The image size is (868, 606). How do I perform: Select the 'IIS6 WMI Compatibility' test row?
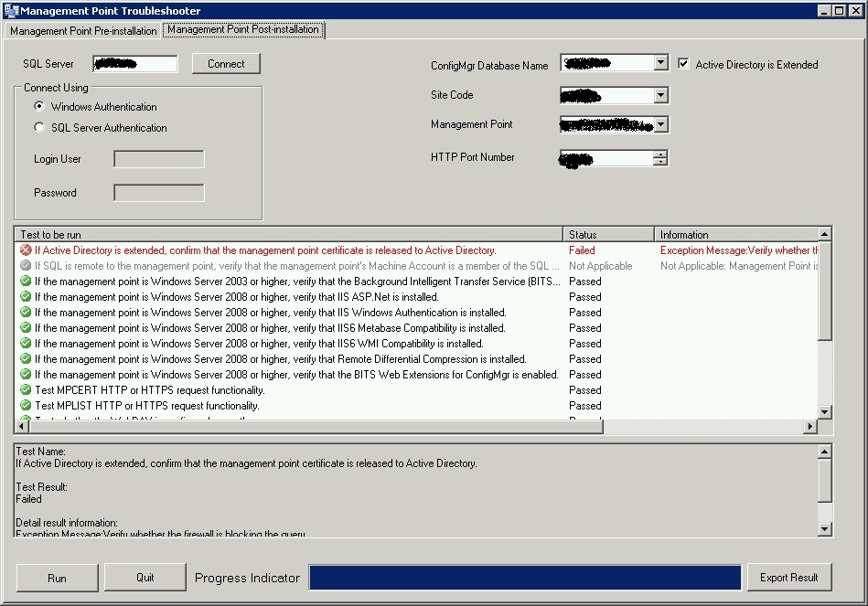pyautogui.click(x=416, y=343)
